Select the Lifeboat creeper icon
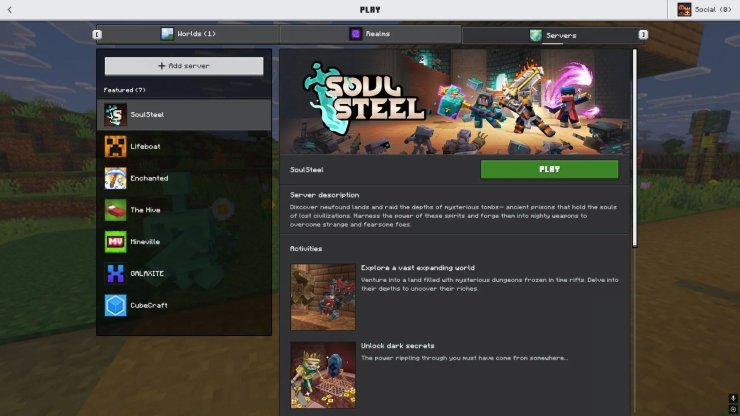The width and height of the screenshot is (740, 416). (116, 146)
